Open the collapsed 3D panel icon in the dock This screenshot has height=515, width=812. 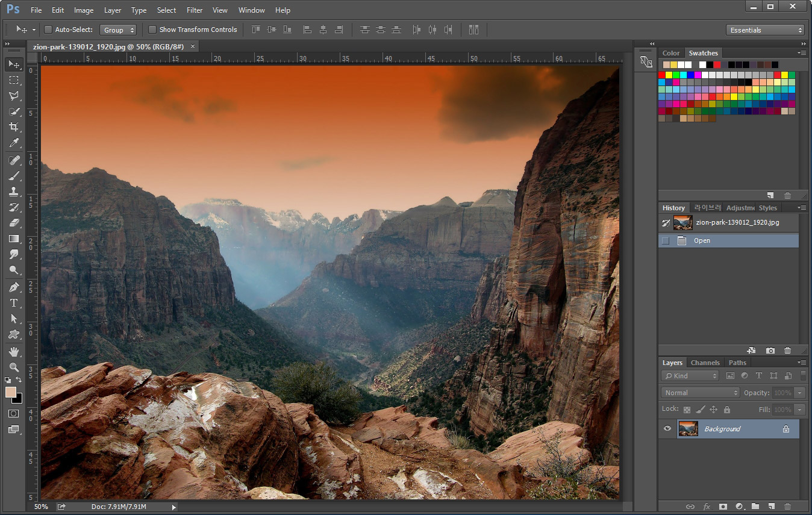click(x=646, y=61)
